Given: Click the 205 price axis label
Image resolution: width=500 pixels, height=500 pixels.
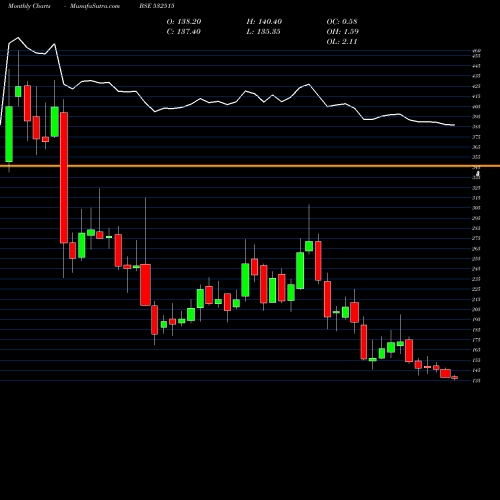Looking at the screenshot, I should (476, 309).
